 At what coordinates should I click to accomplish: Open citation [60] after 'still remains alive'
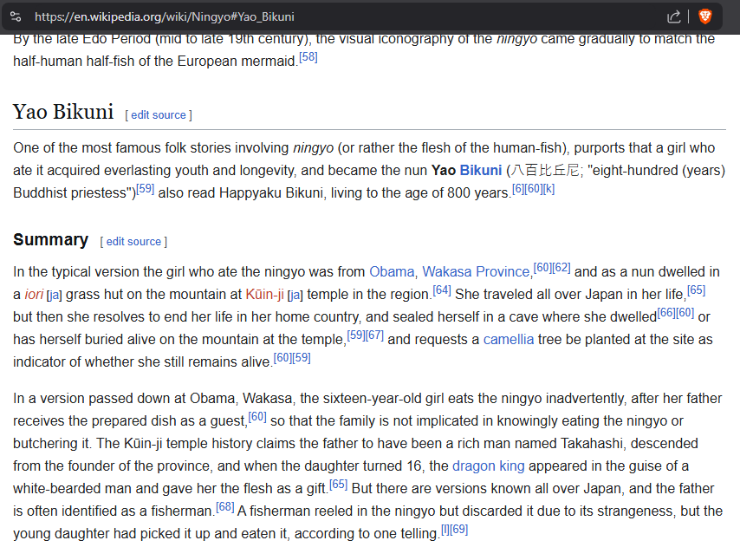pos(282,358)
